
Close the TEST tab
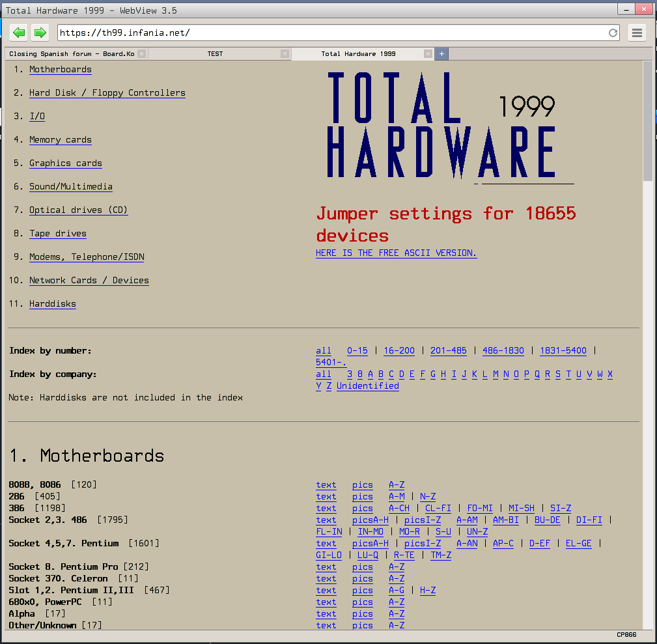[x=284, y=54]
